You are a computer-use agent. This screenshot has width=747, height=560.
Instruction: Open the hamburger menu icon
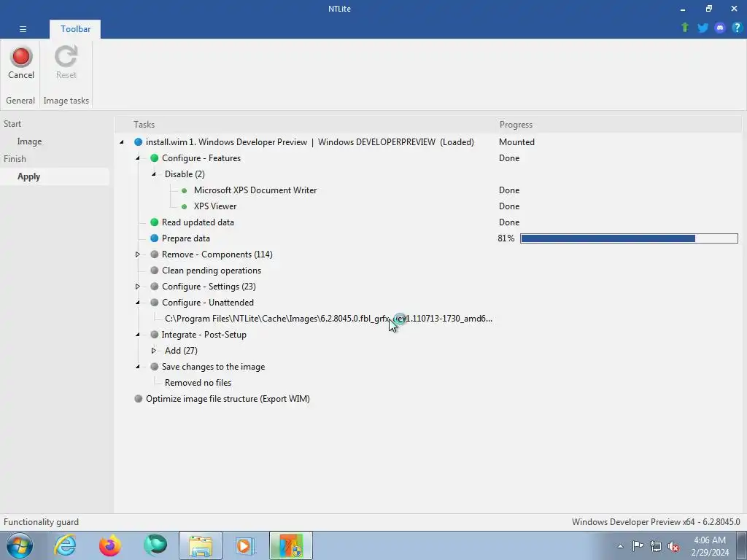coord(23,29)
